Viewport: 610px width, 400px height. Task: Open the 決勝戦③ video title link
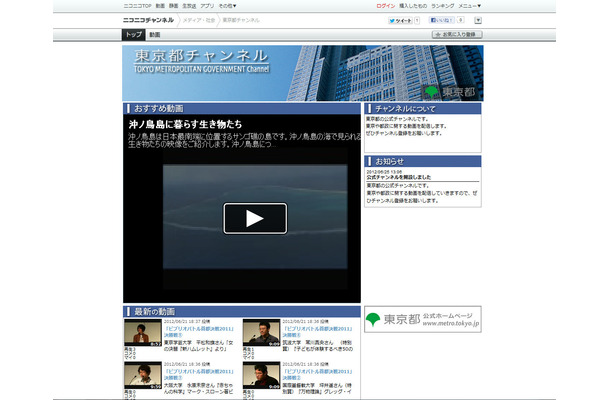coord(199,375)
